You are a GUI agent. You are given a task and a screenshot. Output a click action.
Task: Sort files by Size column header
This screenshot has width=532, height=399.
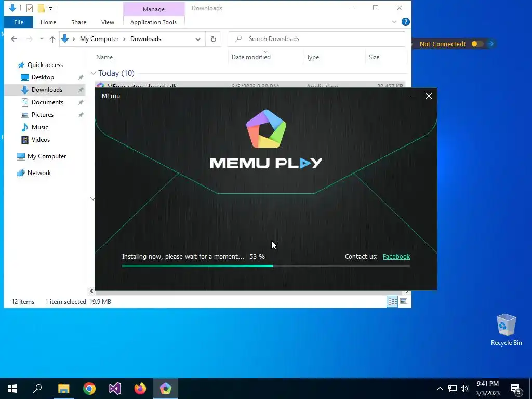(374, 57)
